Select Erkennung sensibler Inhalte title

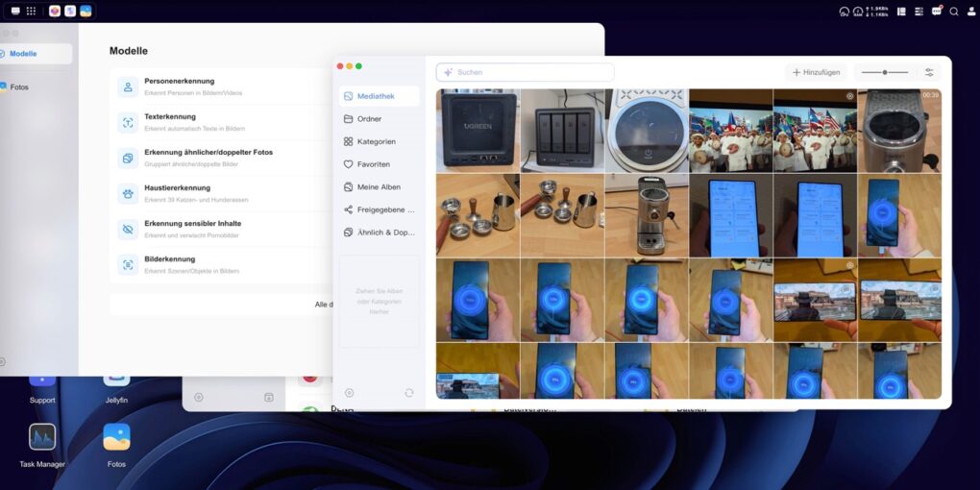pos(192,224)
